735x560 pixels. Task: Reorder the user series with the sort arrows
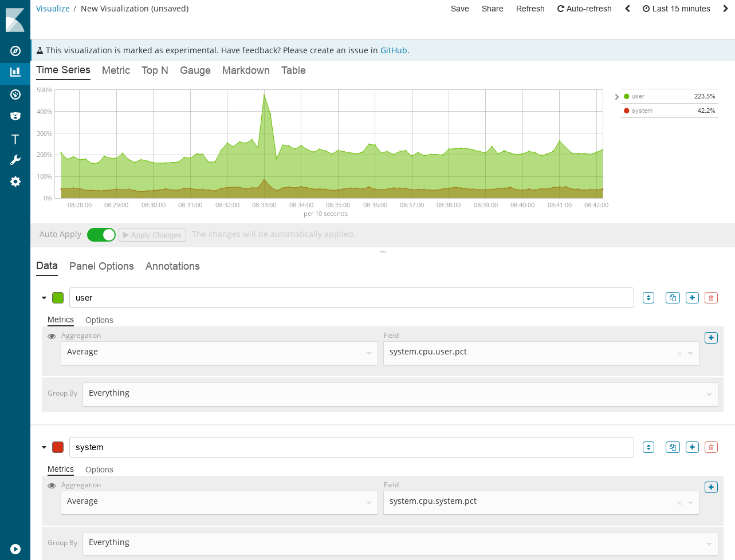[648, 297]
